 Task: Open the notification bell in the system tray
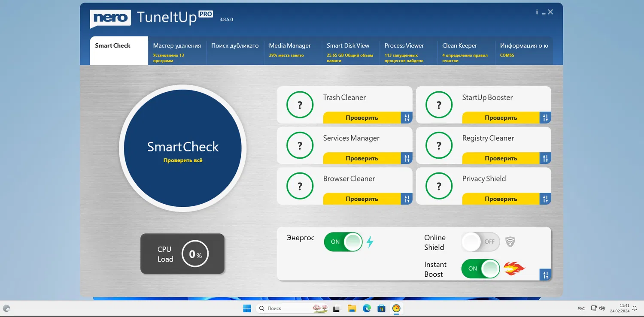tap(635, 308)
